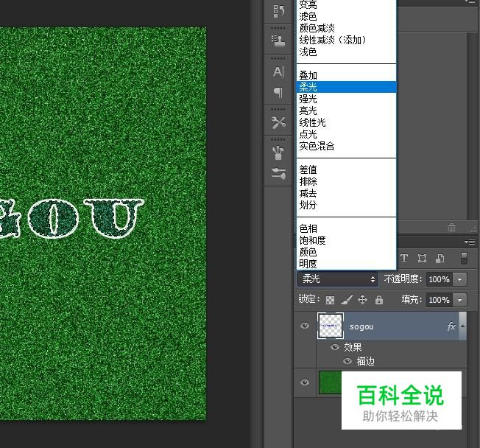Lock image pixels brush icon

(x=347, y=300)
